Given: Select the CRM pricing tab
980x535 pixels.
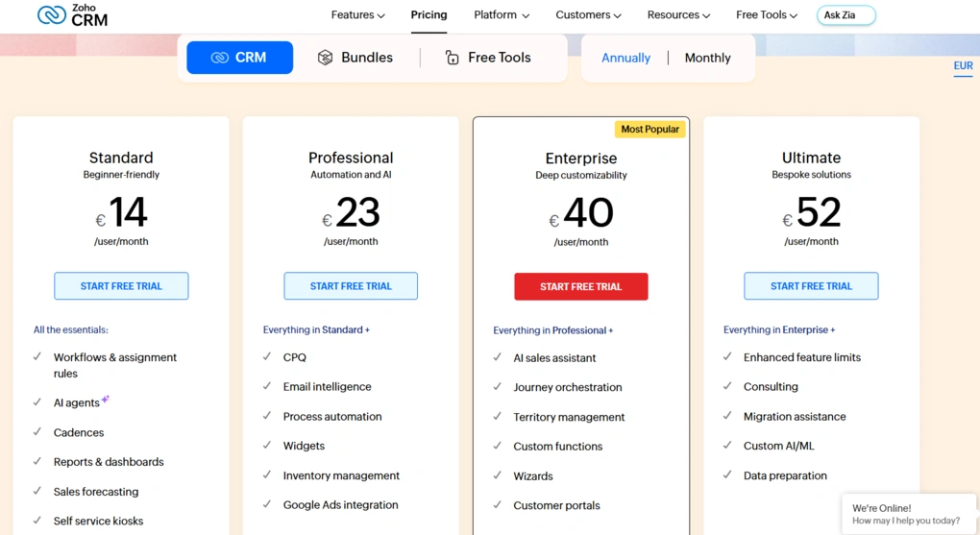Looking at the screenshot, I should click(240, 58).
